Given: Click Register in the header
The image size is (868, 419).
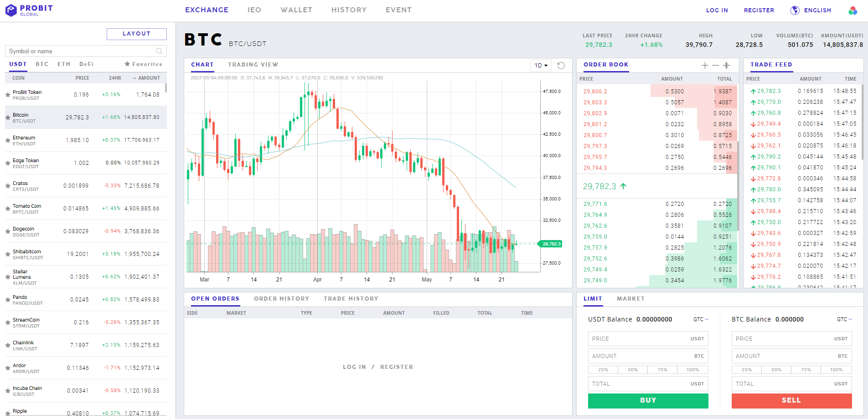Looking at the screenshot, I should click(759, 10).
